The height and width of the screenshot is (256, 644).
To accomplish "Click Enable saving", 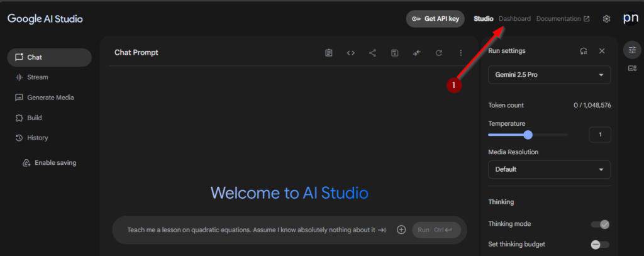I will pos(49,163).
